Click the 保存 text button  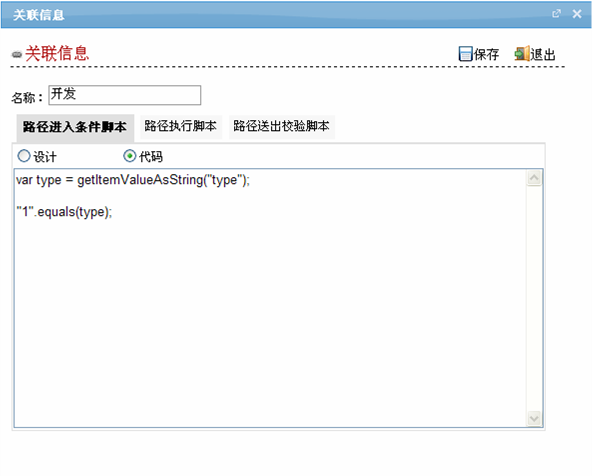click(x=486, y=54)
